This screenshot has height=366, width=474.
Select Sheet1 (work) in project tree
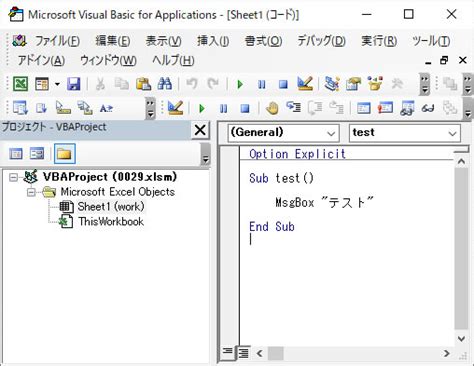click(x=111, y=207)
